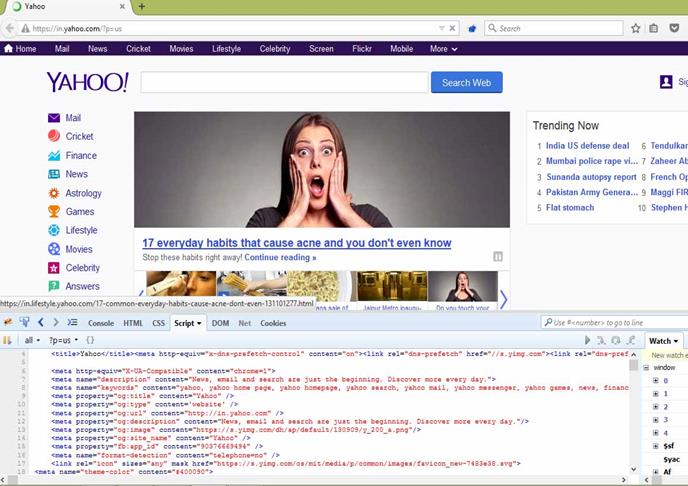
Task: Click the Firebug back arrow
Action: click(x=41, y=323)
